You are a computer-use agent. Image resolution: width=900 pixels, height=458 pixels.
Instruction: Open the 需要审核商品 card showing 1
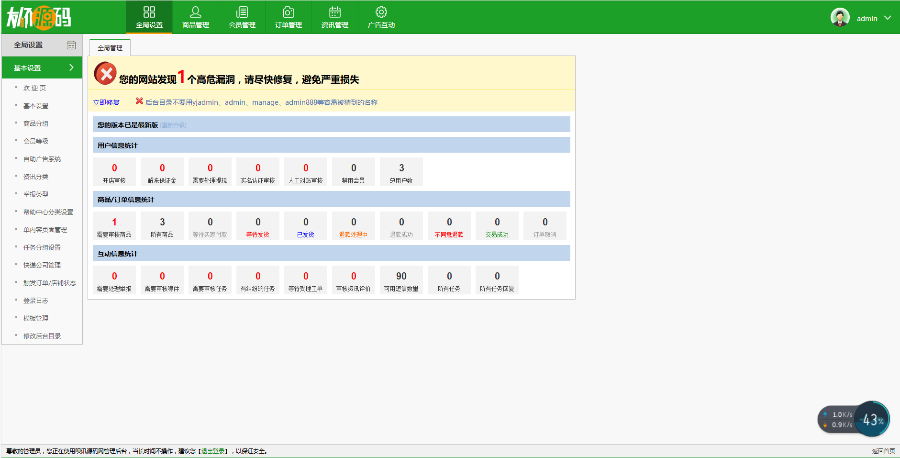[115, 226]
